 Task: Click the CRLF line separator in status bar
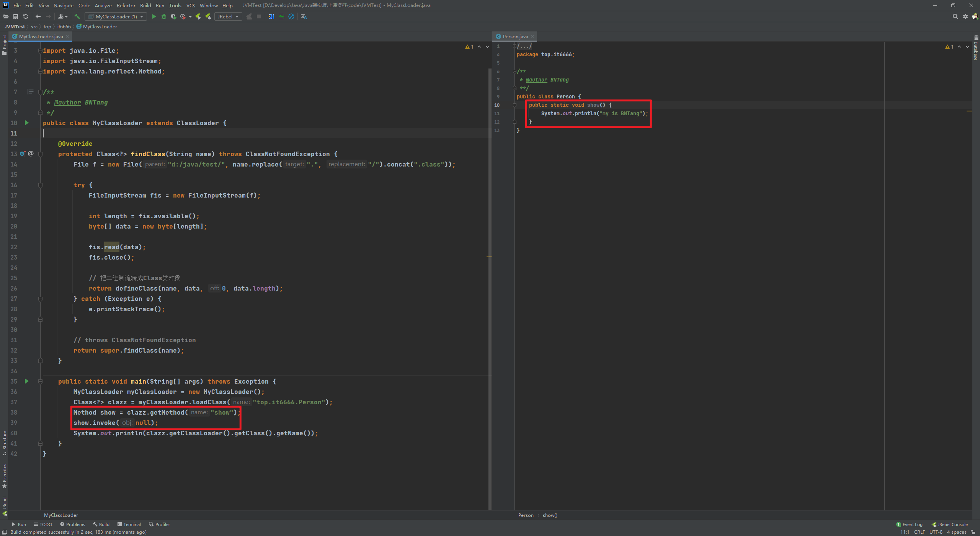click(x=920, y=532)
